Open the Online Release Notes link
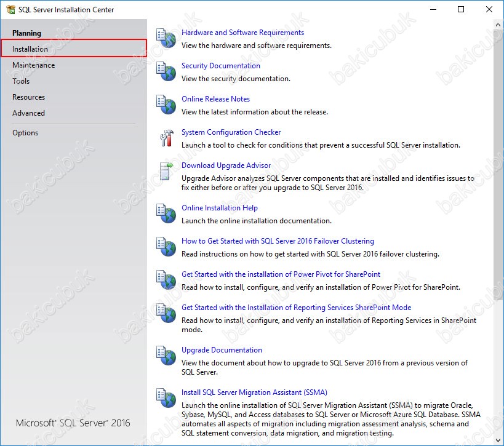This screenshot has width=504, height=446. pyautogui.click(x=215, y=99)
